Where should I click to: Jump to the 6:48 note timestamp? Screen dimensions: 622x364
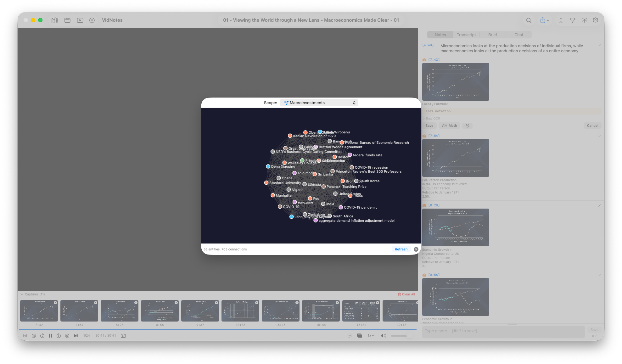[428, 45]
